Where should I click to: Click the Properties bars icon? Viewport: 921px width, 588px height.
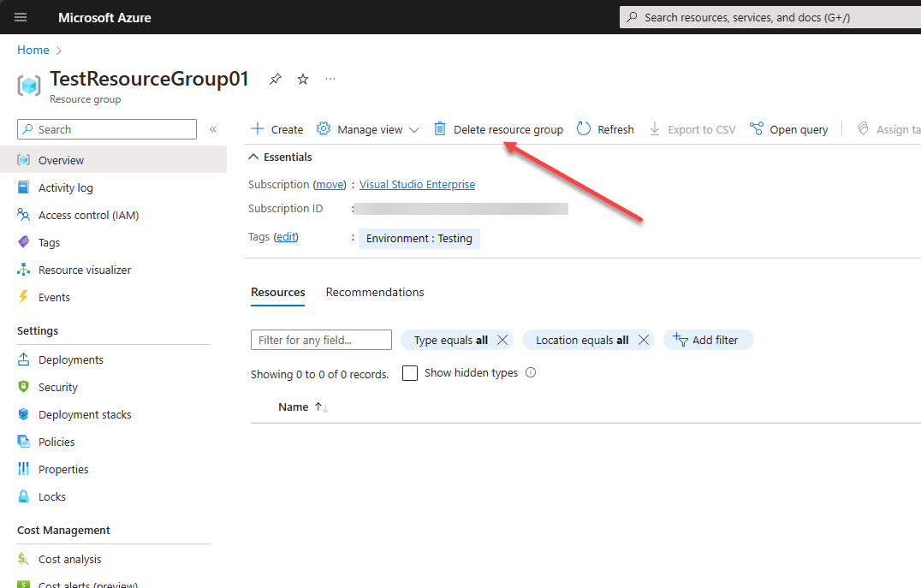tap(23, 469)
